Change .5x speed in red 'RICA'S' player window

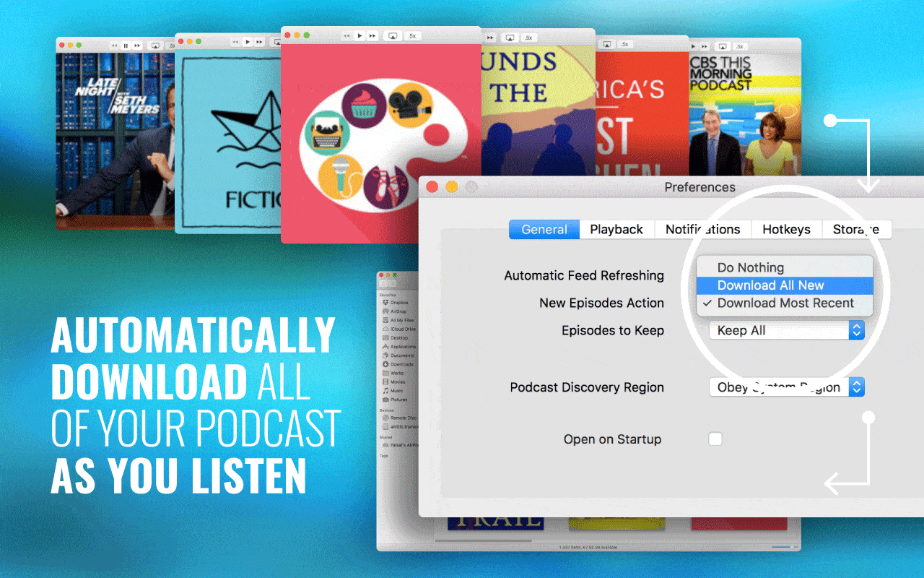(625, 44)
